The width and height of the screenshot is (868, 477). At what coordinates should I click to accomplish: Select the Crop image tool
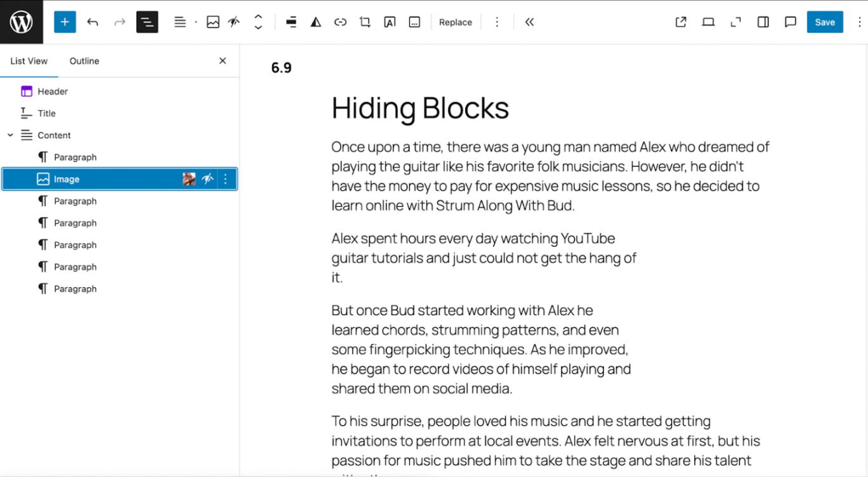coord(365,22)
